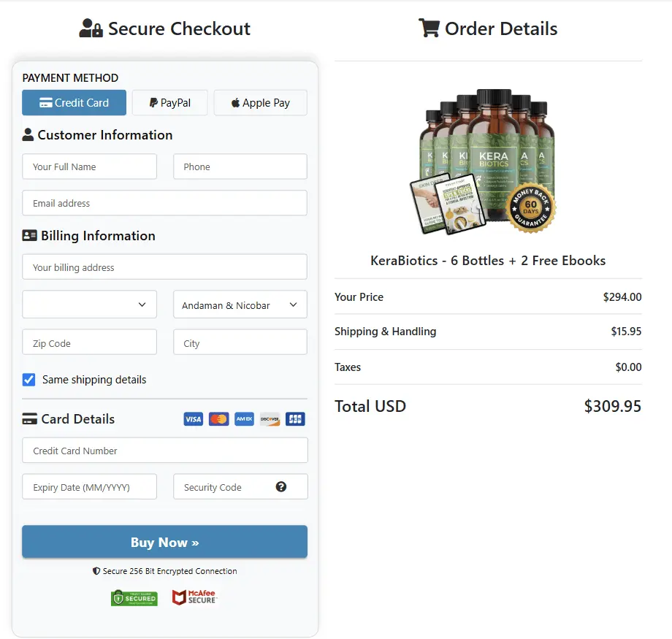Click the Visa card icon
The image size is (672, 639).
coord(193,419)
